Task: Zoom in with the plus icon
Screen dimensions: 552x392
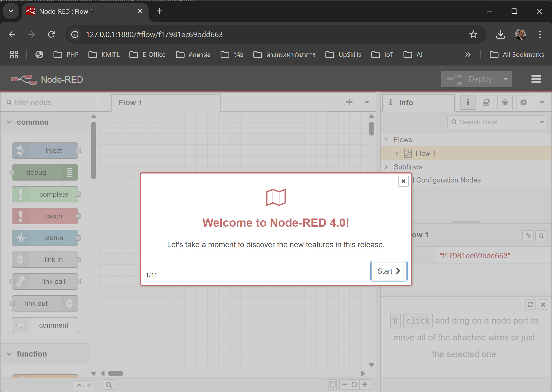Action: (x=365, y=384)
